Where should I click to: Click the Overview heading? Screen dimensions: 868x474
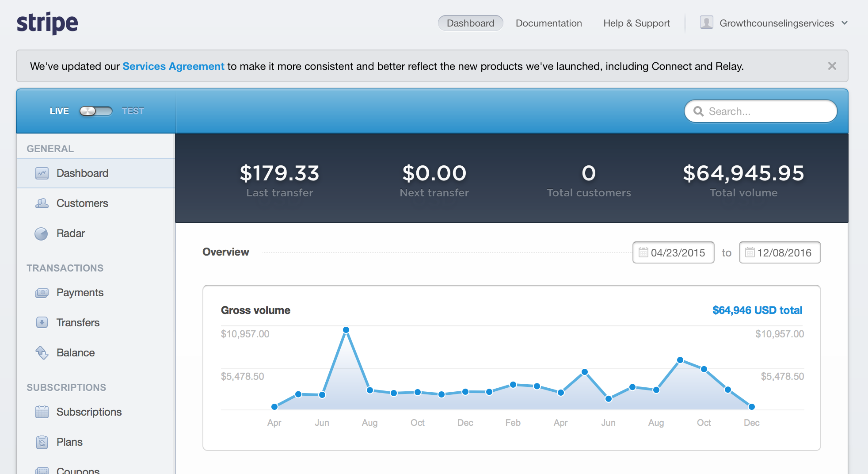point(226,252)
